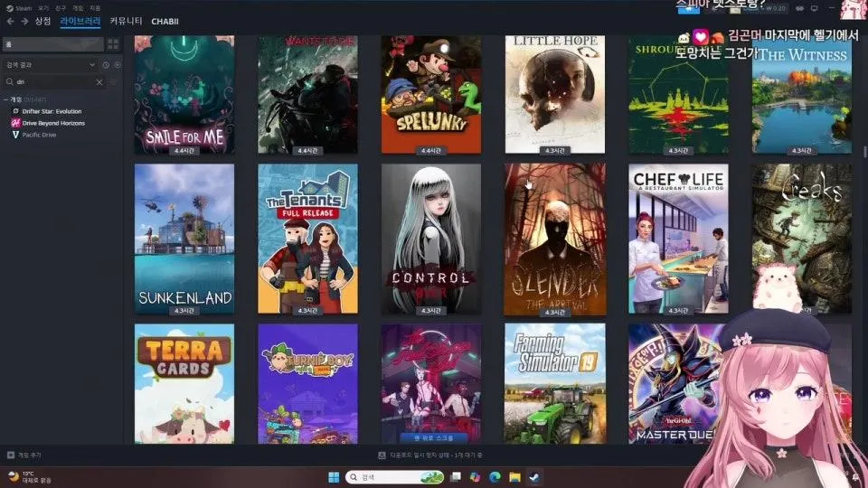This screenshot has height=488, width=868.
Task: Open the Wants To Die game cover
Action: click(x=307, y=95)
